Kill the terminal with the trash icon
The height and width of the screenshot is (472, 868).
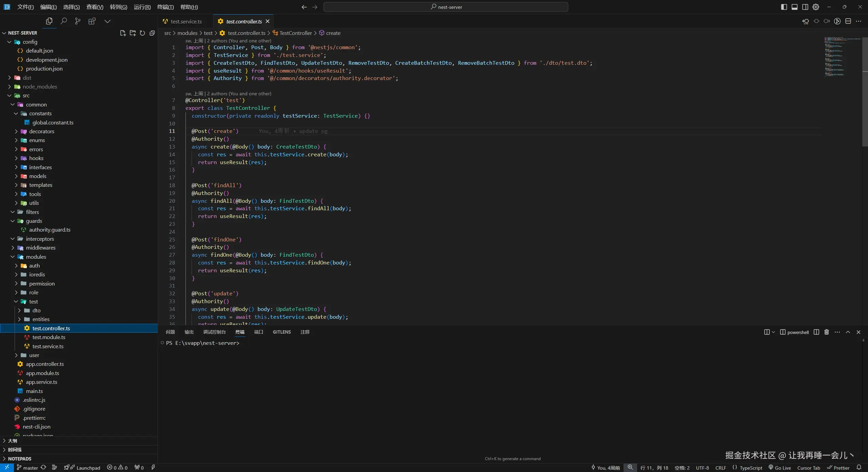[827, 332]
